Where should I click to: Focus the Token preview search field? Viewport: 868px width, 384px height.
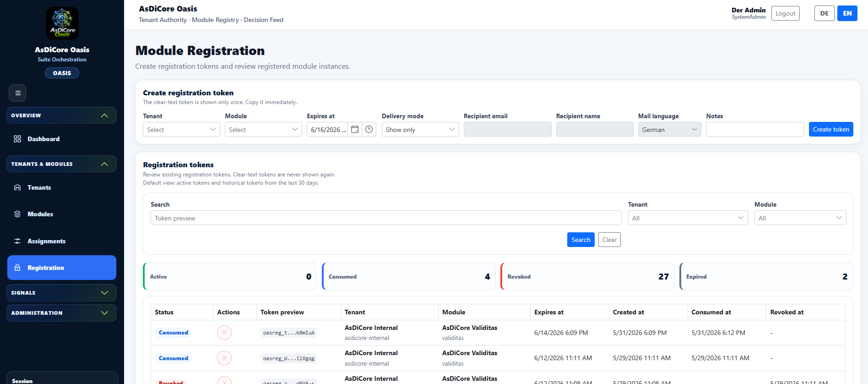click(386, 218)
